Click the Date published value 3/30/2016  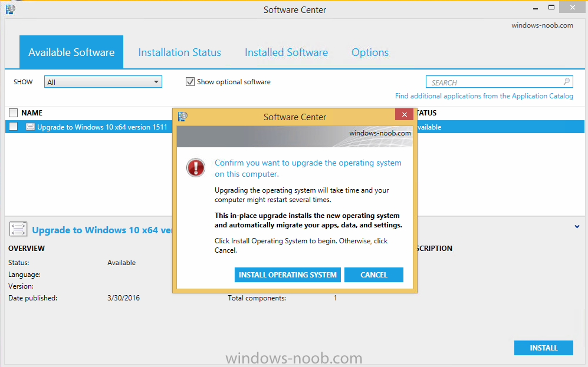[124, 298]
